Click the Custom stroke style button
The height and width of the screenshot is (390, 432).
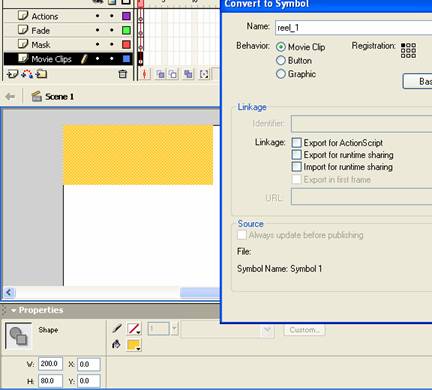pos(304,330)
